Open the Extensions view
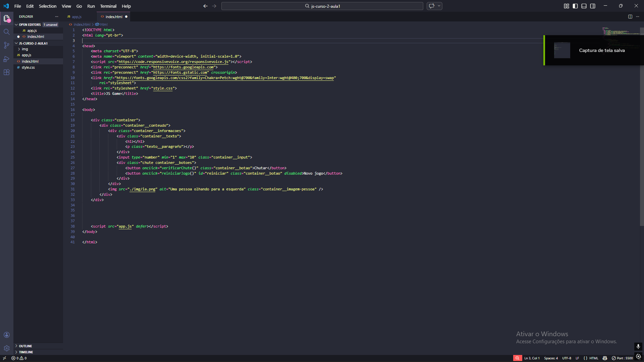This screenshot has width=644, height=362. [x=6, y=72]
